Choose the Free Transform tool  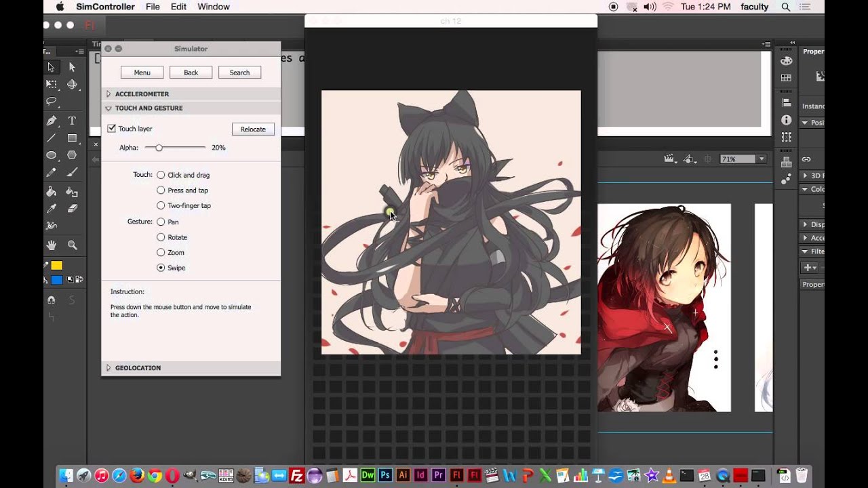tap(51, 84)
